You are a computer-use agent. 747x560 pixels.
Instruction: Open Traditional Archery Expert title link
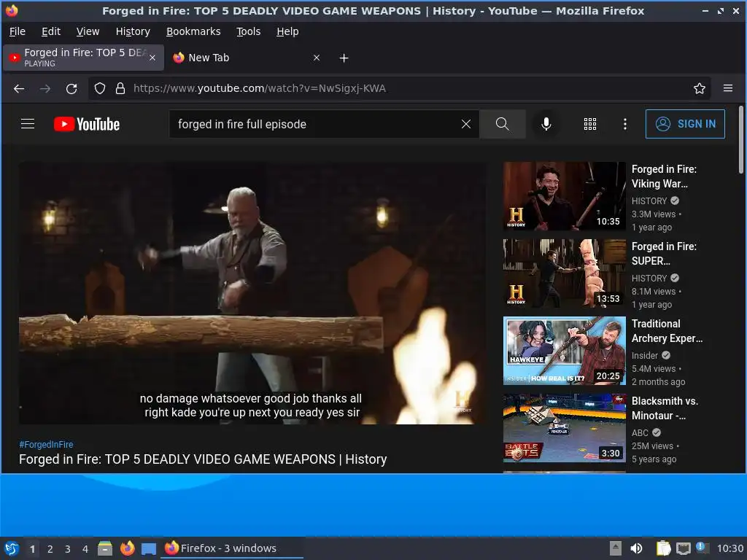pyautogui.click(x=667, y=330)
